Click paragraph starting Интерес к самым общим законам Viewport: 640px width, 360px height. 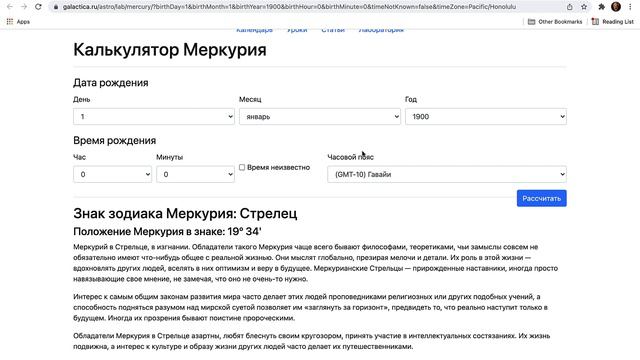tap(310, 307)
